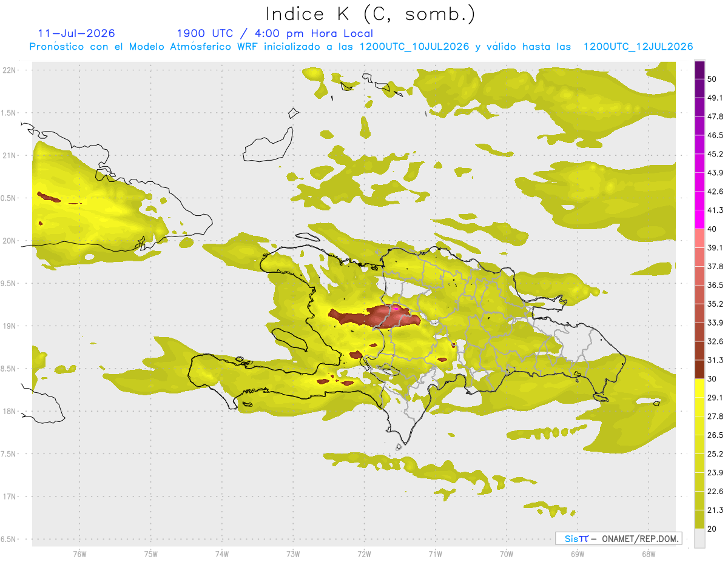
Task: Click the legend value "45.2"
Action: coord(716,154)
